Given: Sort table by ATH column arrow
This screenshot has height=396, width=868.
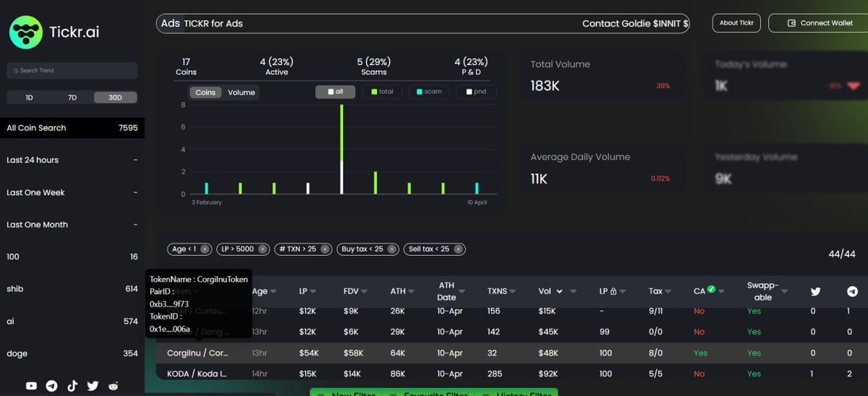Looking at the screenshot, I should pos(412,292).
